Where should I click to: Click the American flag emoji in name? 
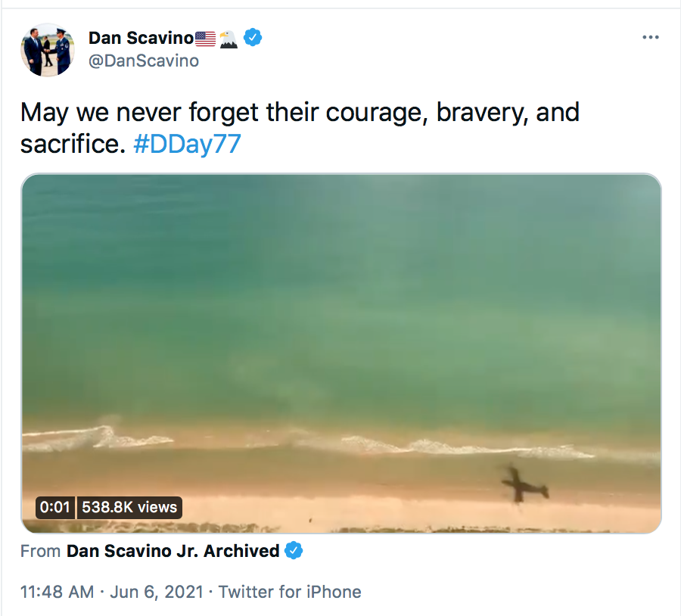point(205,39)
